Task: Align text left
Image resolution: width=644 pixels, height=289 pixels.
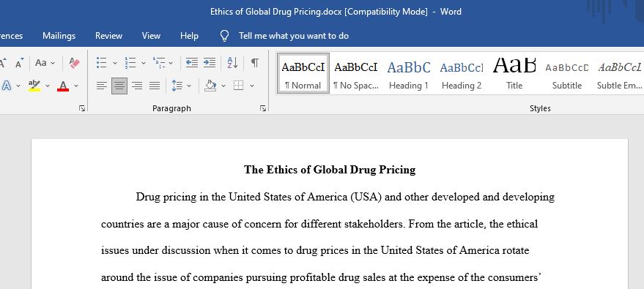Action: (101, 86)
